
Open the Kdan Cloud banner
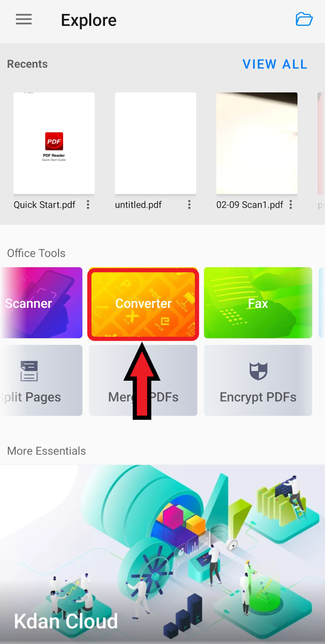pos(162,554)
